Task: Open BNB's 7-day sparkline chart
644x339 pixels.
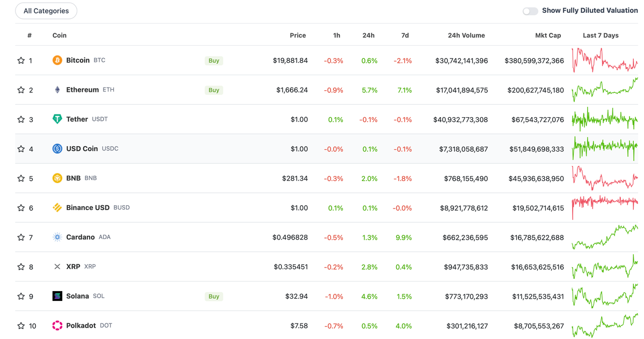Action: [605, 178]
